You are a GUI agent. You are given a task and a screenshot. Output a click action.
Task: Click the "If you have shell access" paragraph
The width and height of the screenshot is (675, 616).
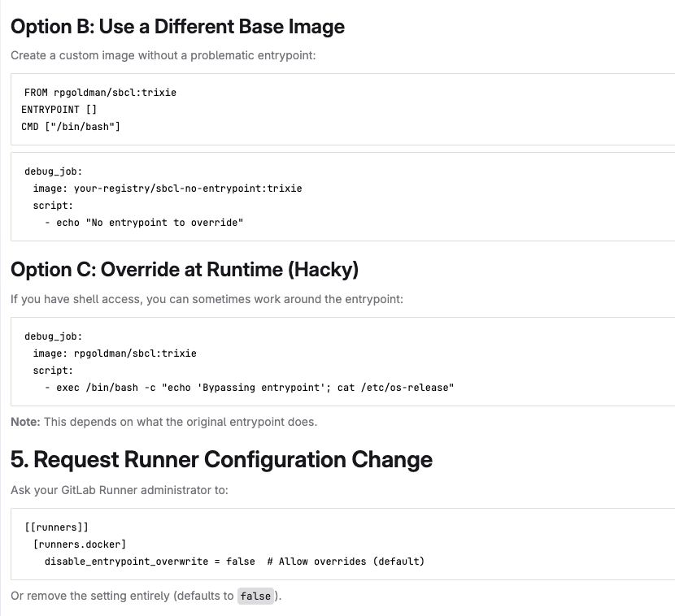[207, 299]
